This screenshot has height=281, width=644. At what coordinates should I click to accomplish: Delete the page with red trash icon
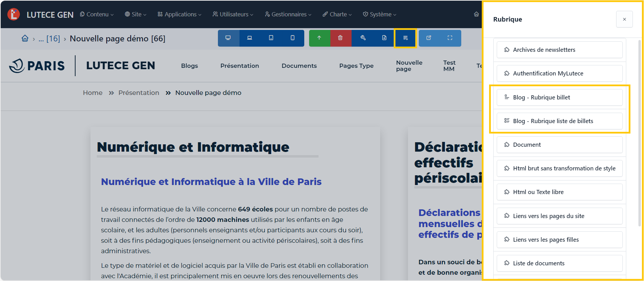(340, 38)
